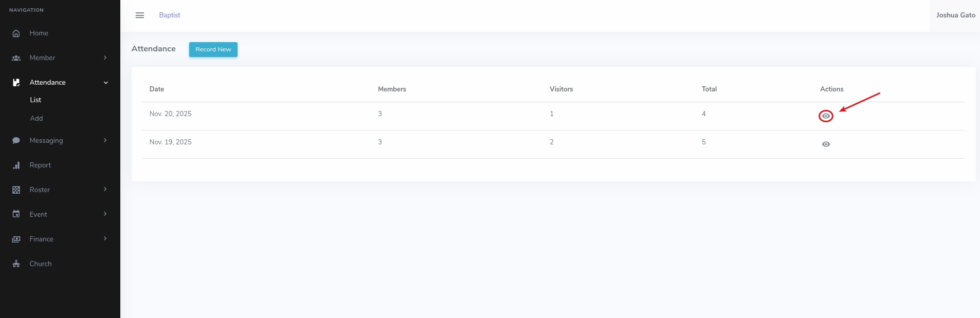
Task: Open the Attendance List submenu item
Action: point(35,100)
